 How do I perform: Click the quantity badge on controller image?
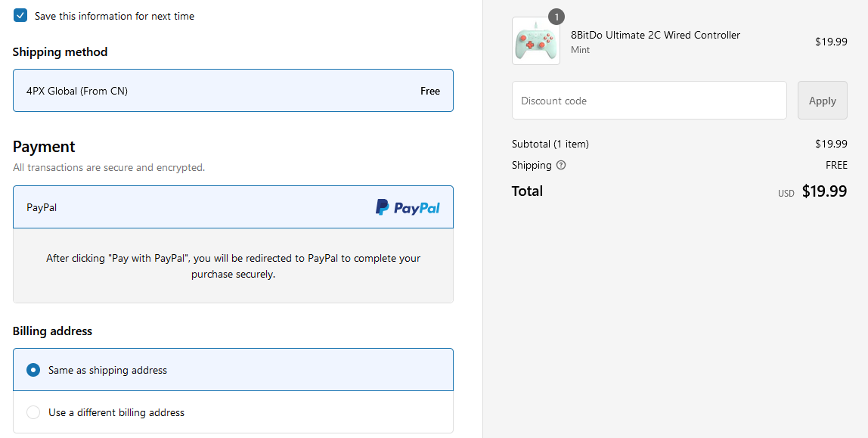[556, 17]
